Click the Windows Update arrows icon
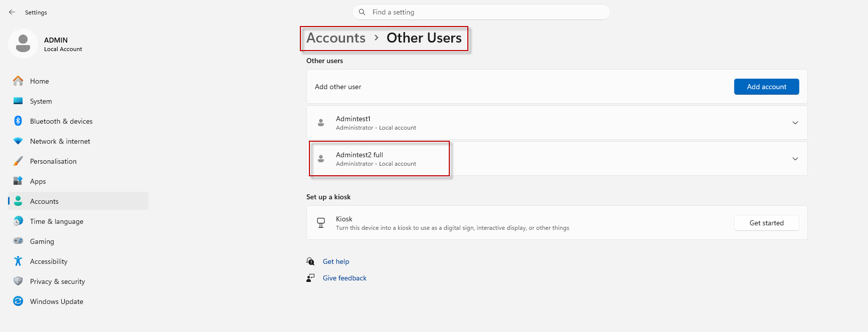The height and width of the screenshot is (332, 868). [18, 301]
